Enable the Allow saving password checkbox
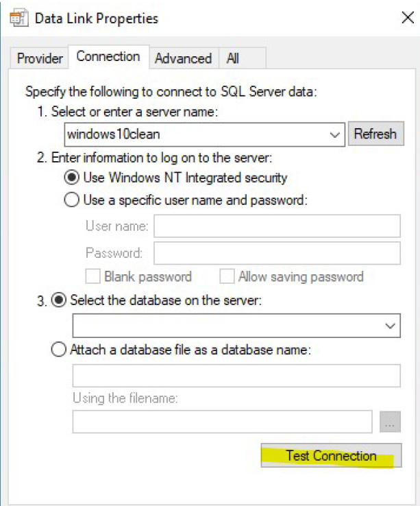 click(x=227, y=276)
